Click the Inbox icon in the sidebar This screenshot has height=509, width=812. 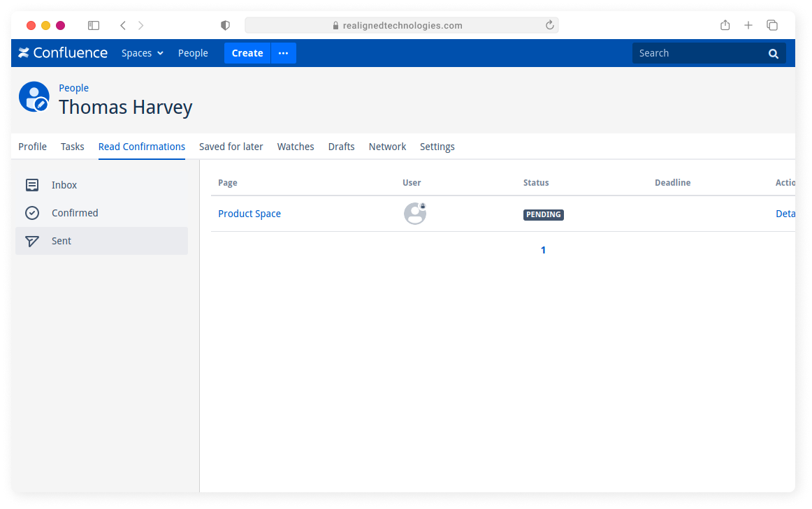click(x=32, y=185)
